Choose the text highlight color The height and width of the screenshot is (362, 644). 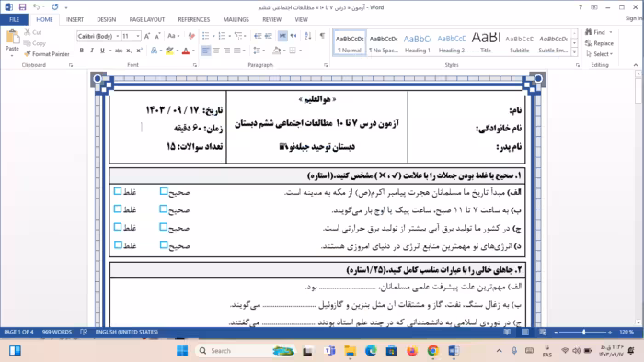[169, 51]
